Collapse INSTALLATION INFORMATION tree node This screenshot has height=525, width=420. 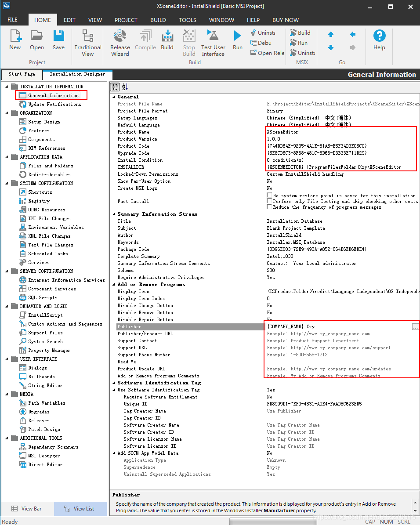7,87
